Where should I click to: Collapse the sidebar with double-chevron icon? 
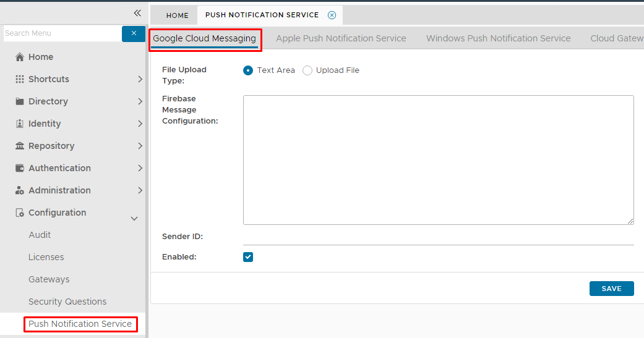(x=137, y=13)
